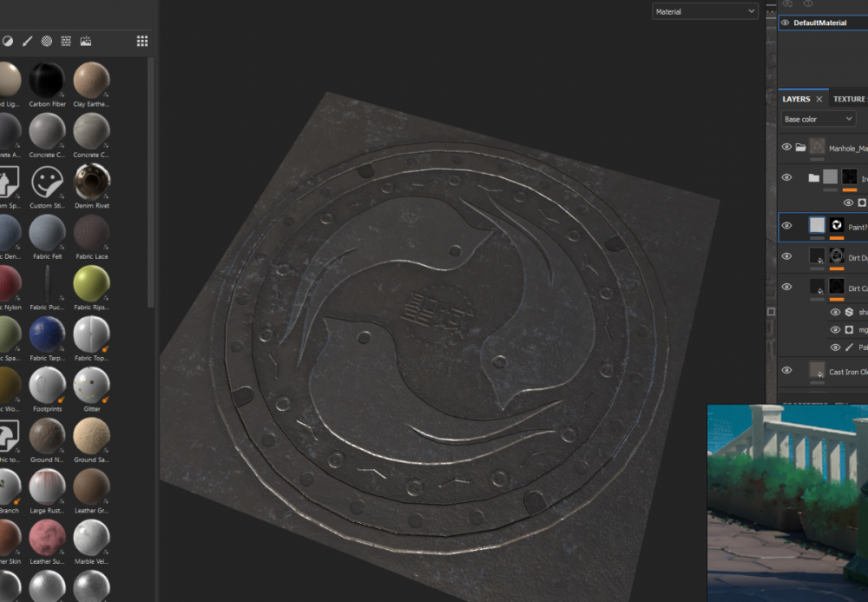
Task: Hide the DefaultMaterial texture set
Action: [786, 23]
